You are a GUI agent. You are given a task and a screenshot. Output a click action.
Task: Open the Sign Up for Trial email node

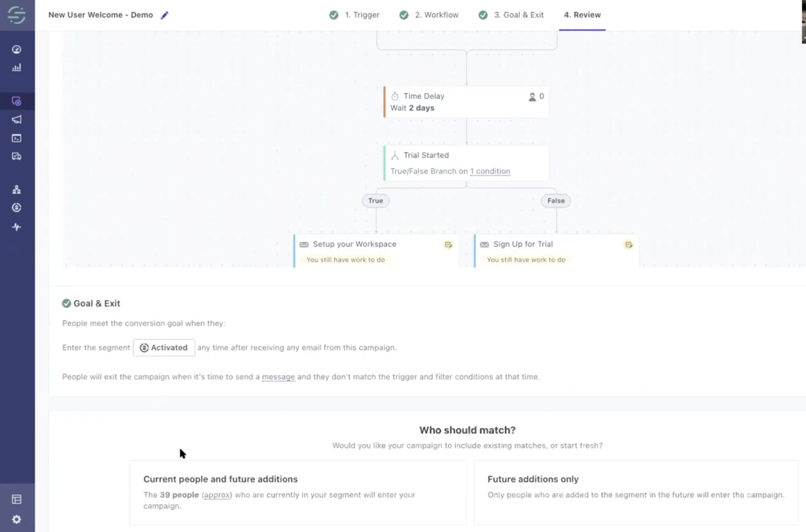[556, 251]
